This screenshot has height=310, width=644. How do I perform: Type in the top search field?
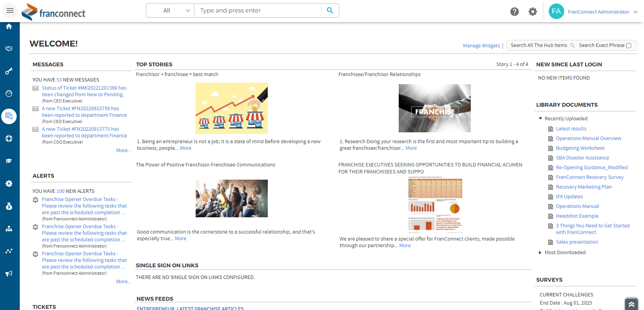point(258,10)
